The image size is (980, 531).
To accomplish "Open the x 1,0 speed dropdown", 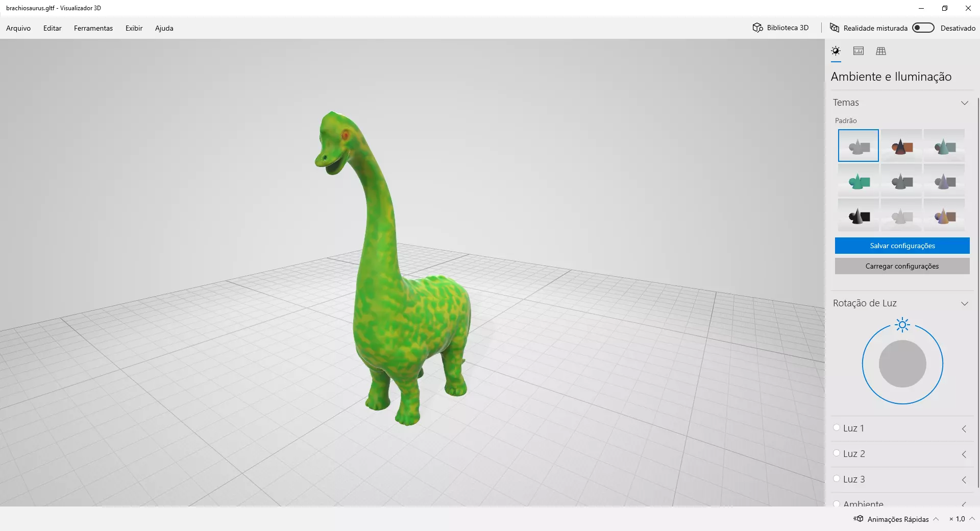I will point(962,519).
